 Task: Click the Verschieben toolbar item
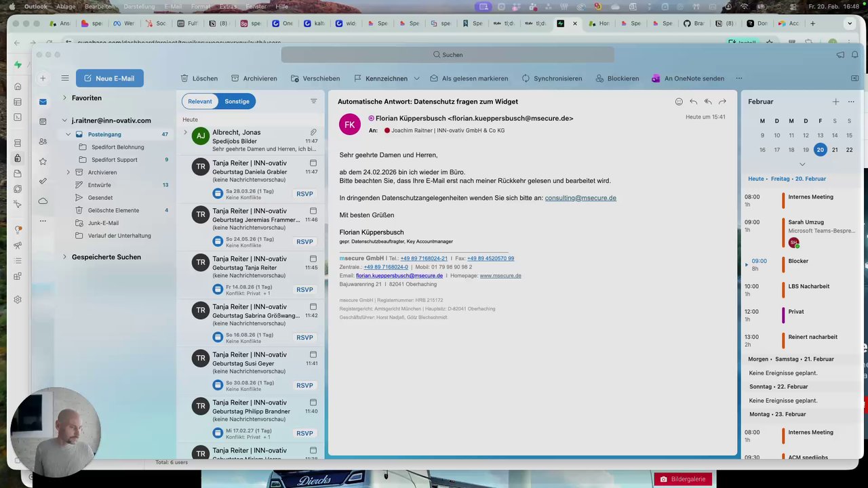click(x=315, y=78)
